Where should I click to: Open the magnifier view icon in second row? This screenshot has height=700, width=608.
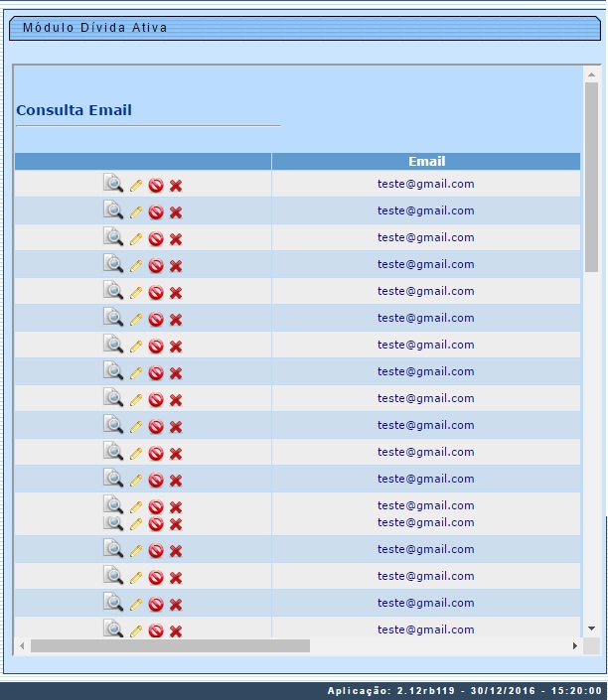pyautogui.click(x=114, y=210)
